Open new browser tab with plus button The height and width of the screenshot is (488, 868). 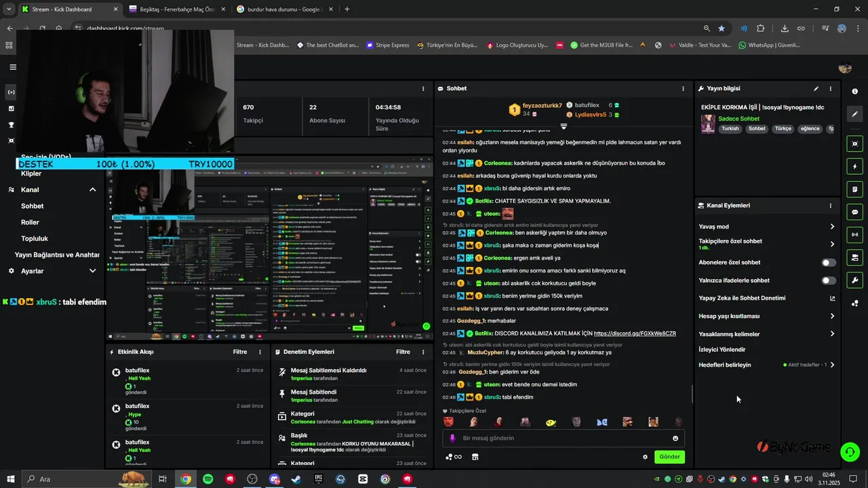click(x=347, y=9)
